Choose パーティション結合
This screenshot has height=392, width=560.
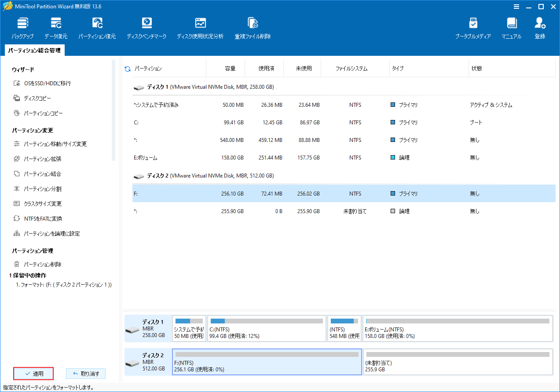coord(37,174)
